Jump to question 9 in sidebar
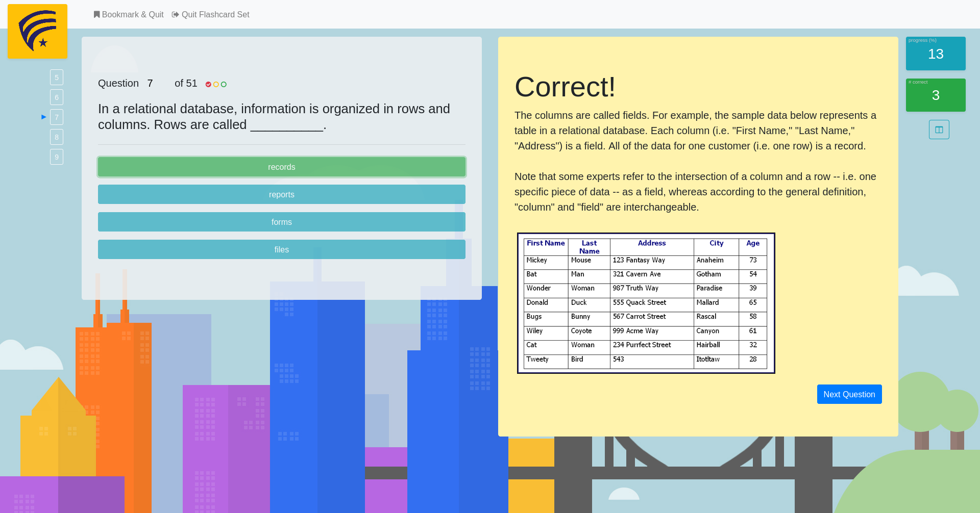 pos(57,157)
